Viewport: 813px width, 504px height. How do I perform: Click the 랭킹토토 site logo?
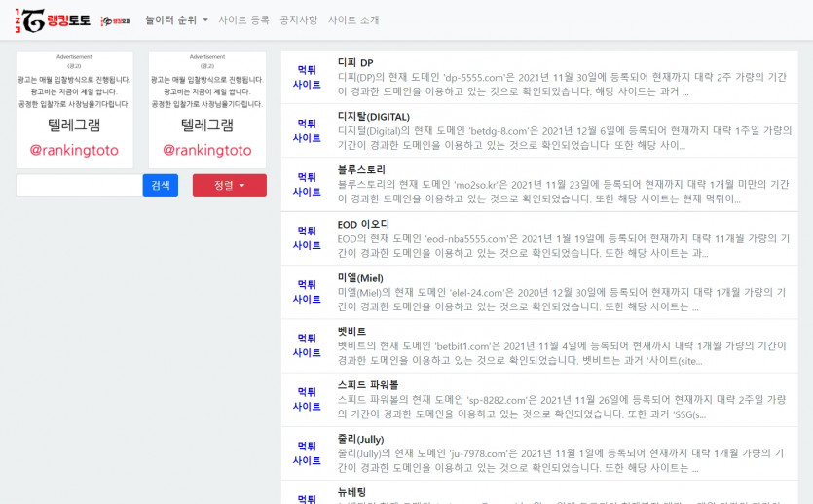point(55,19)
